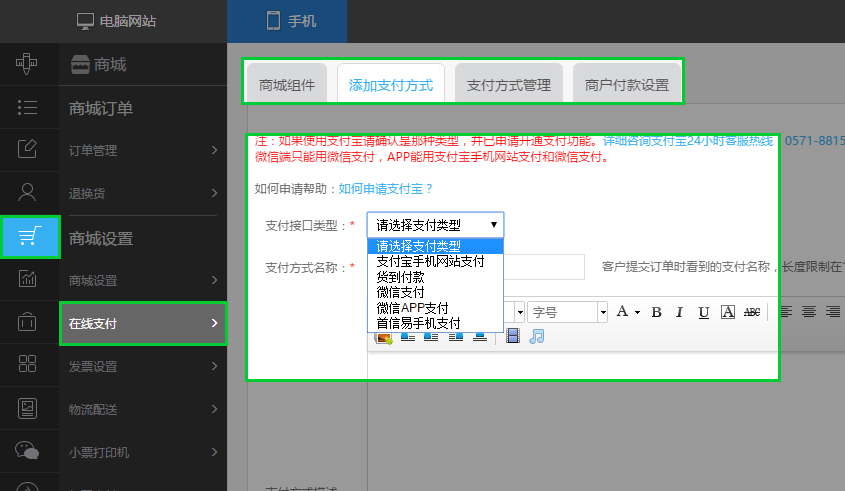Image resolution: width=845 pixels, height=491 pixels.
Task: Switch to the 商户付款设置 tab
Action: 628,85
